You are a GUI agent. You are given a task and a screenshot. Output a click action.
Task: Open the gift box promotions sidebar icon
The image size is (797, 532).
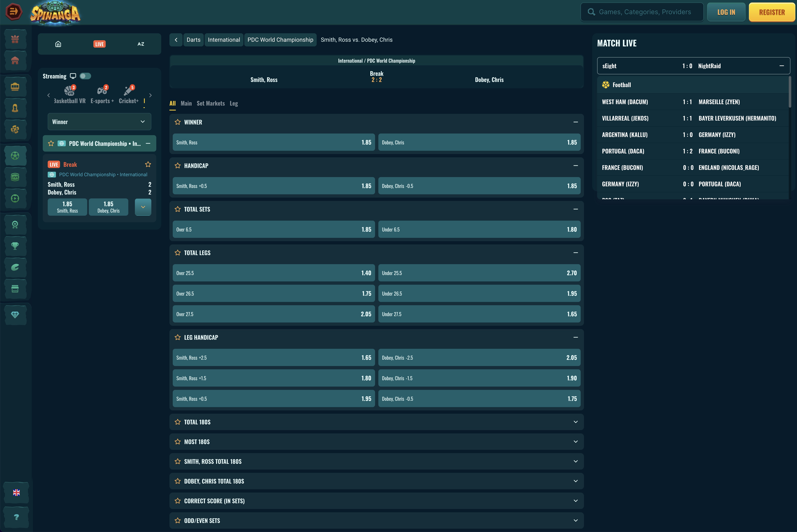click(15, 39)
